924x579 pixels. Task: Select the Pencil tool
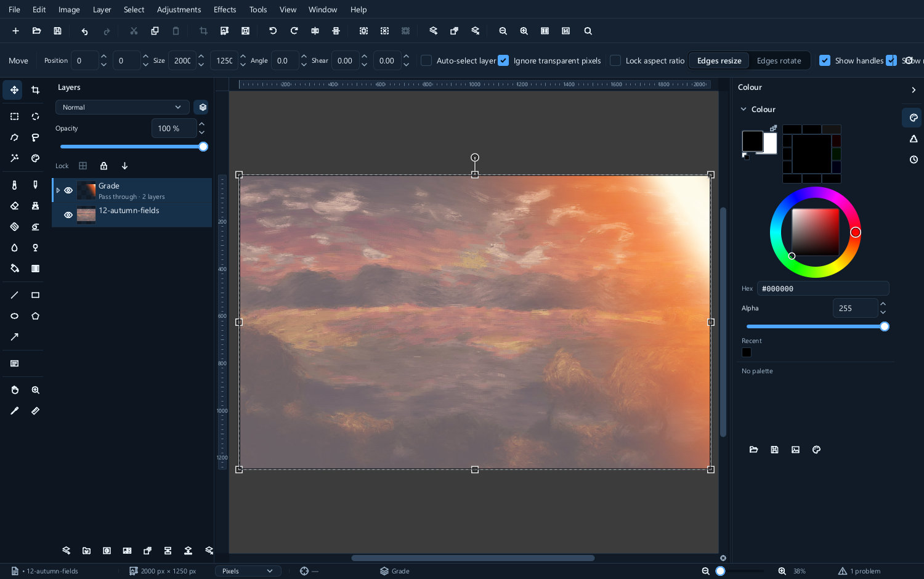(x=35, y=185)
